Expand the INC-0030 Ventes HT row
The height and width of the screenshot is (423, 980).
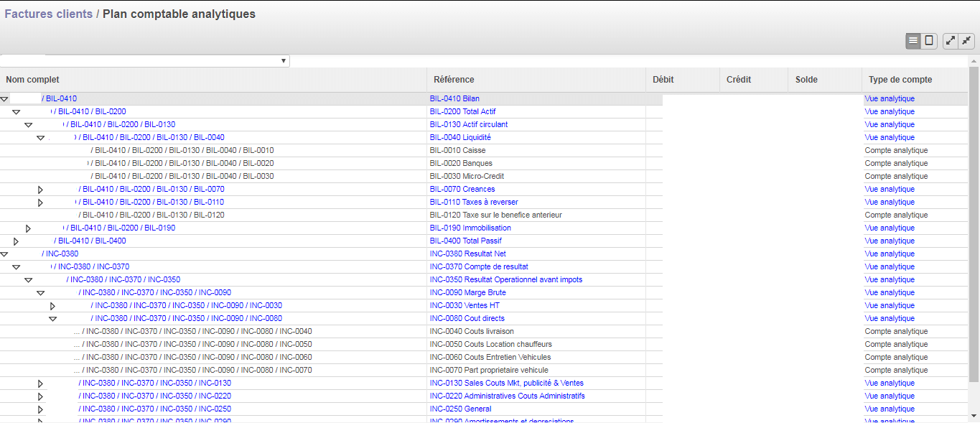coord(52,306)
